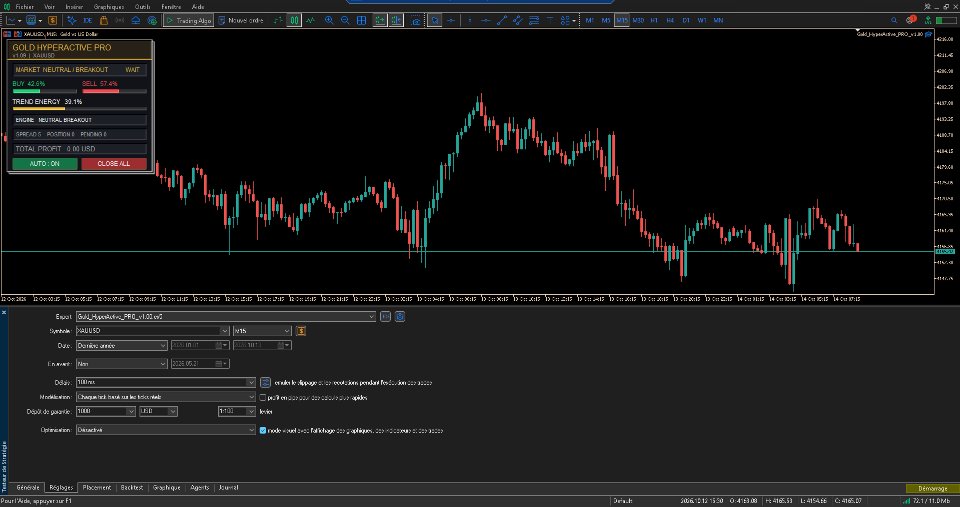Expand the Expert advisor dropdown
The image size is (960, 507).
coord(371,317)
